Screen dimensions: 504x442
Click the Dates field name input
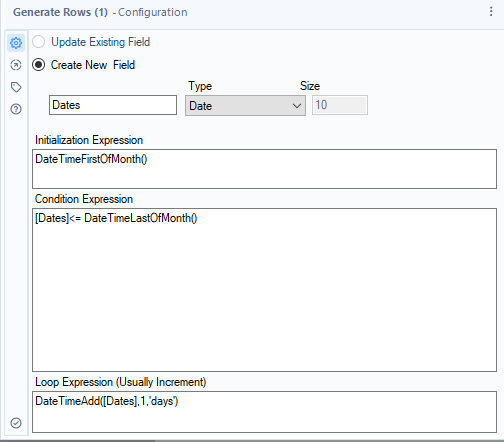113,105
